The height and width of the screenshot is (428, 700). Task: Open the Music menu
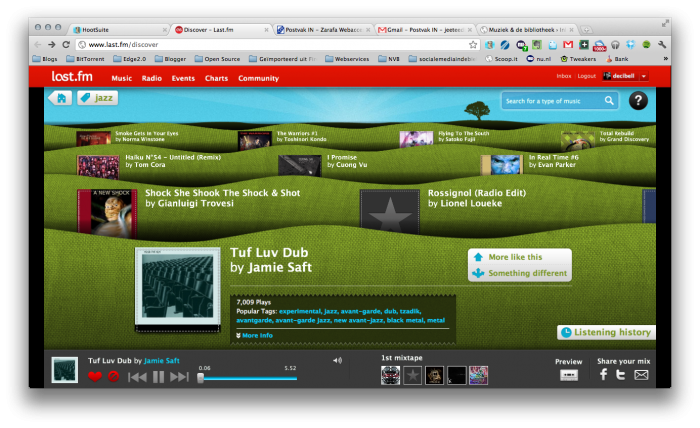click(x=121, y=78)
